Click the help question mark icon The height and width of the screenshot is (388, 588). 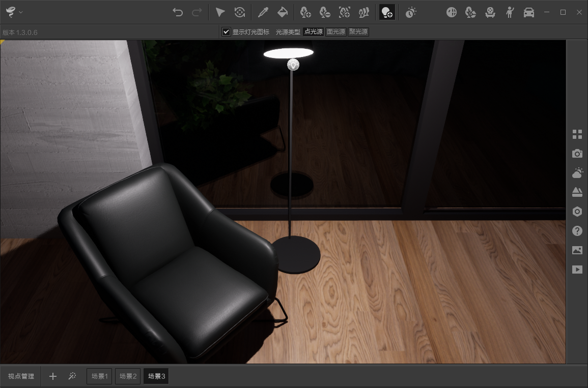tap(577, 231)
